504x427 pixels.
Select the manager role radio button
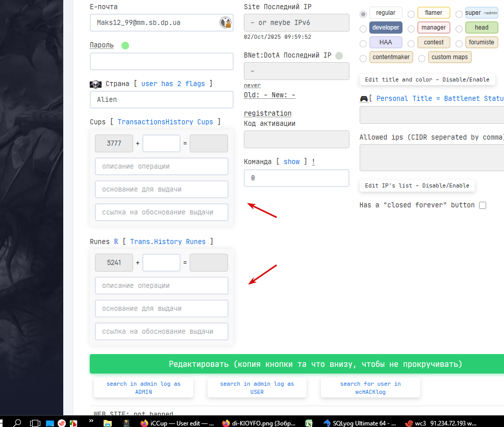(x=411, y=29)
